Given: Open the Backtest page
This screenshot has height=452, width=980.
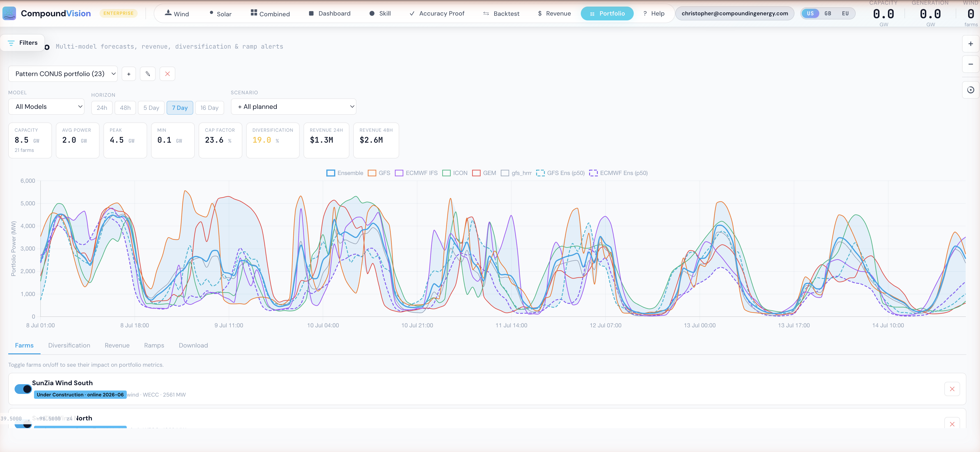Looking at the screenshot, I should tap(501, 13).
